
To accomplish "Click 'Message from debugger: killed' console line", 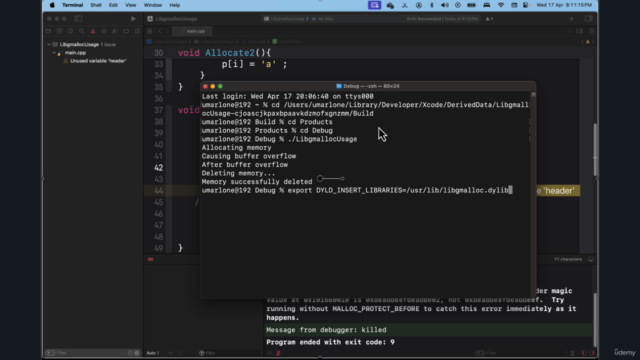I will [326, 330].
